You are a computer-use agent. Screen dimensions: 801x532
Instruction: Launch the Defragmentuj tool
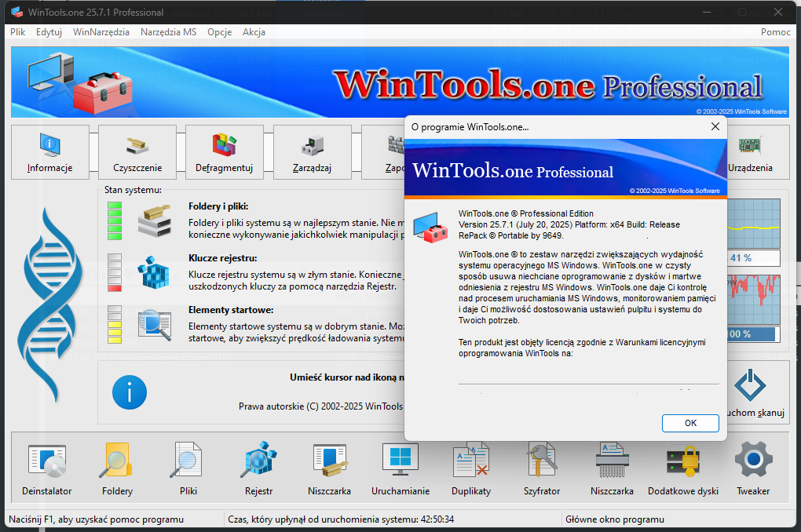coord(225,152)
